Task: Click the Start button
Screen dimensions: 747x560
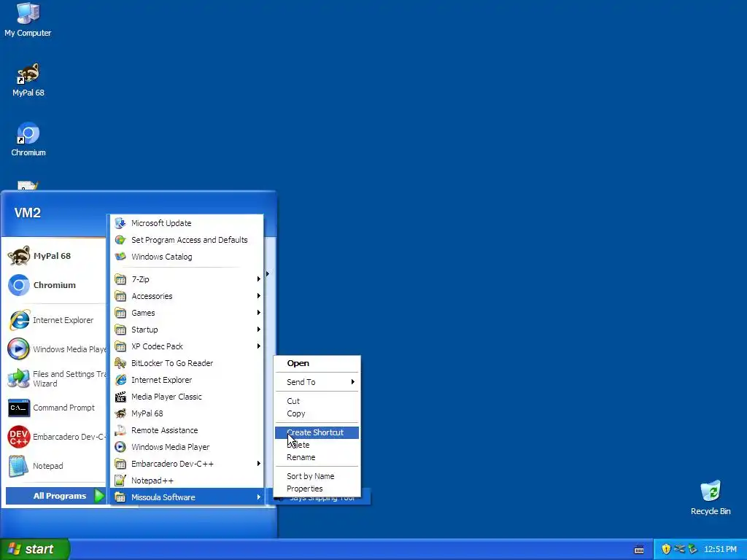Action: pos(34,549)
